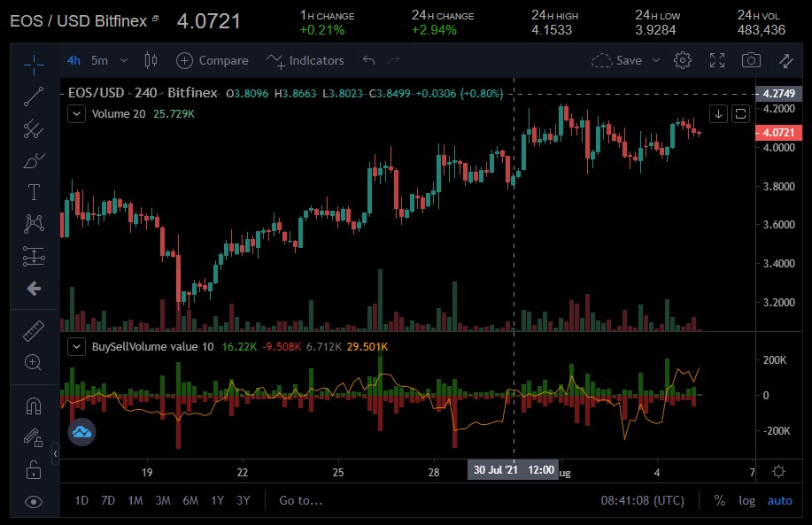The width and height of the screenshot is (812, 525).
Task: Enter fullscreen mode
Action: pyautogui.click(x=717, y=60)
